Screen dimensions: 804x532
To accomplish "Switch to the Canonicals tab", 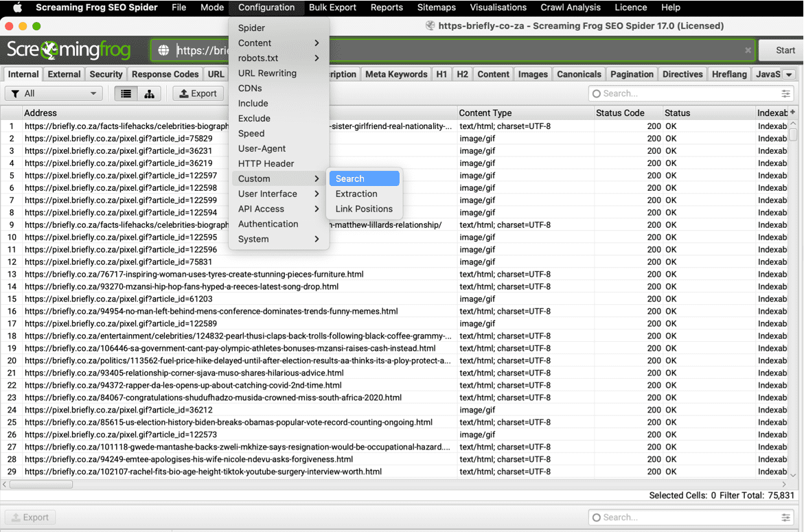I will (x=579, y=74).
